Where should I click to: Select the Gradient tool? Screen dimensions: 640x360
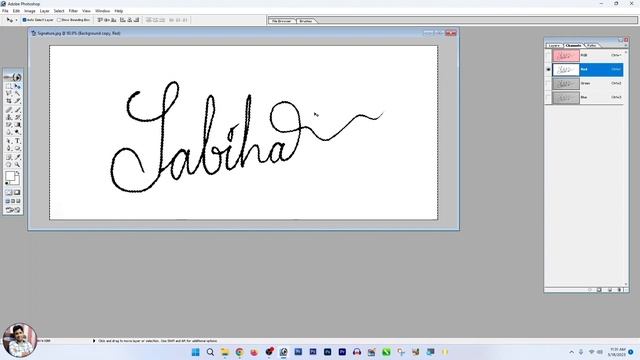[x=18, y=124]
